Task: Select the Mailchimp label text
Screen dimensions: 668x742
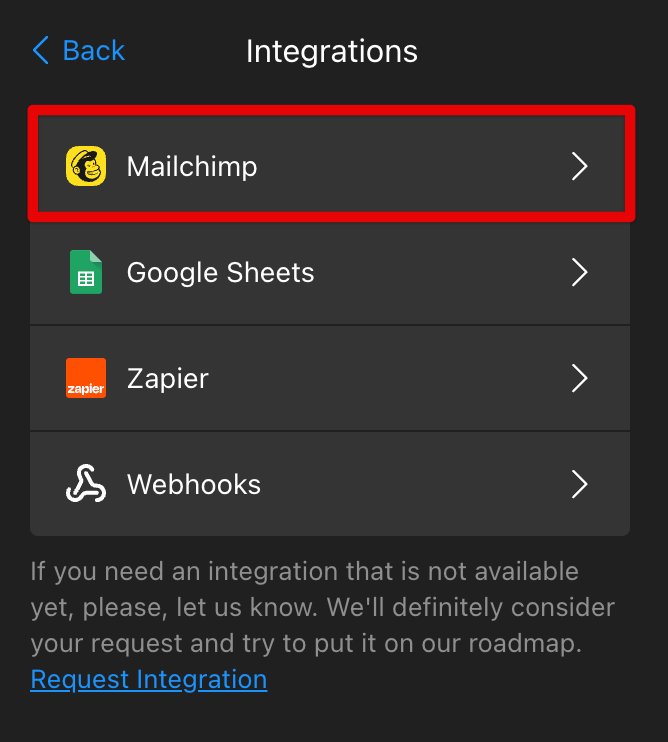Action: (x=192, y=167)
